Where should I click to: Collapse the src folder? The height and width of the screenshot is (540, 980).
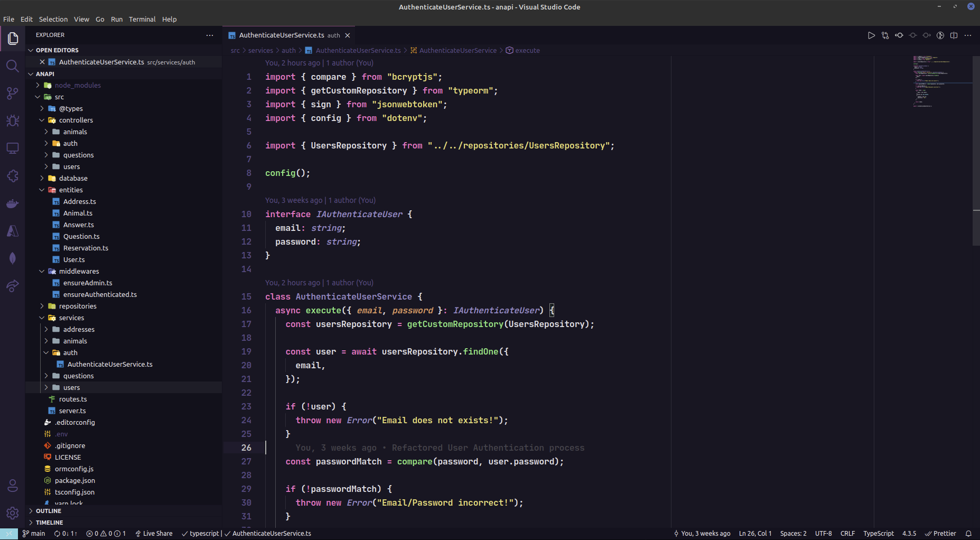coord(124,97)
